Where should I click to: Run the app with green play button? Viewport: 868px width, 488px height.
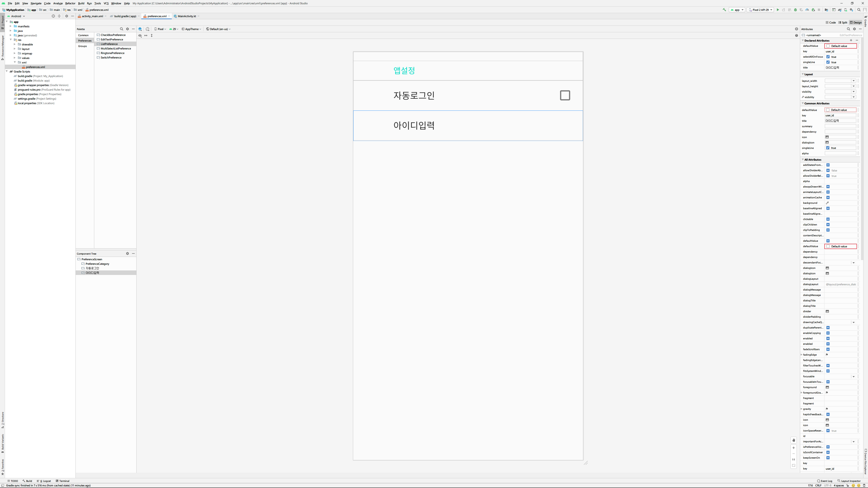tap(778, 10)
